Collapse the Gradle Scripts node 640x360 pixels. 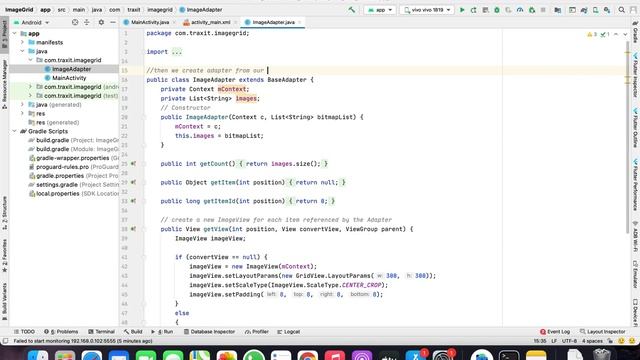[x=14, y=131]
